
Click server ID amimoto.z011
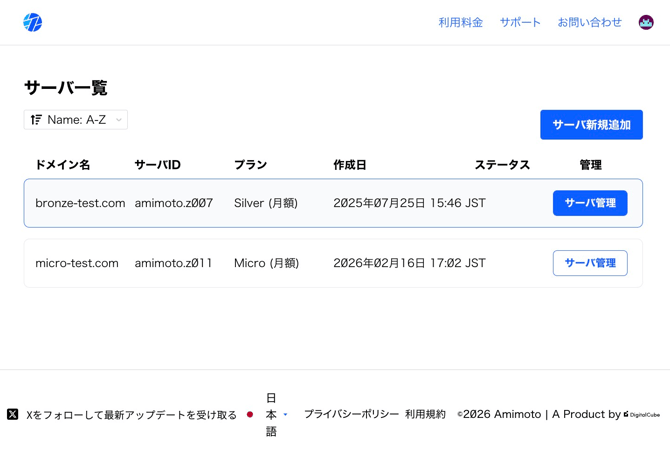point(173,263)
